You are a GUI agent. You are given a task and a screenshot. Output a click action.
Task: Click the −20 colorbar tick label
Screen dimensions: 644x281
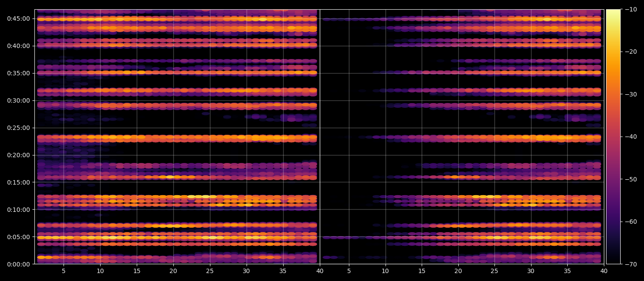[631, 52]
